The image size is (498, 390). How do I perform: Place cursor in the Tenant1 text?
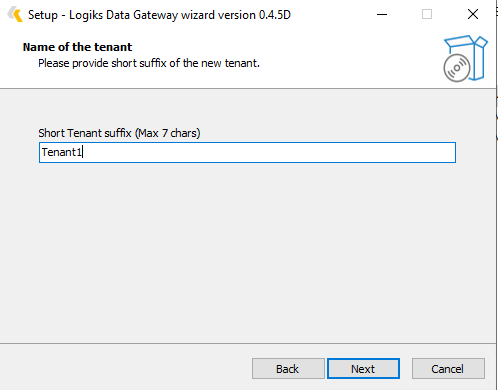(61, 152)
